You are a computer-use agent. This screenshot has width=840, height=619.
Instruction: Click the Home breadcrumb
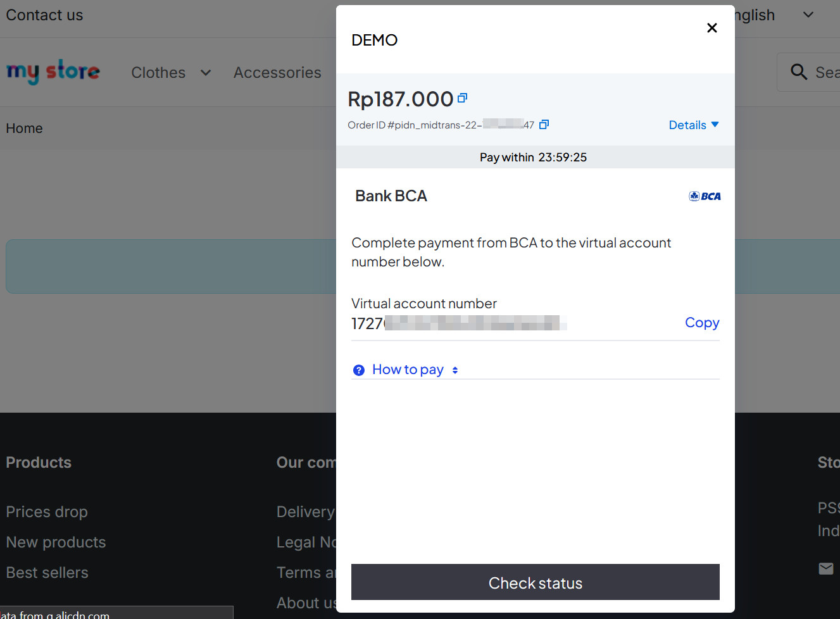25,128
